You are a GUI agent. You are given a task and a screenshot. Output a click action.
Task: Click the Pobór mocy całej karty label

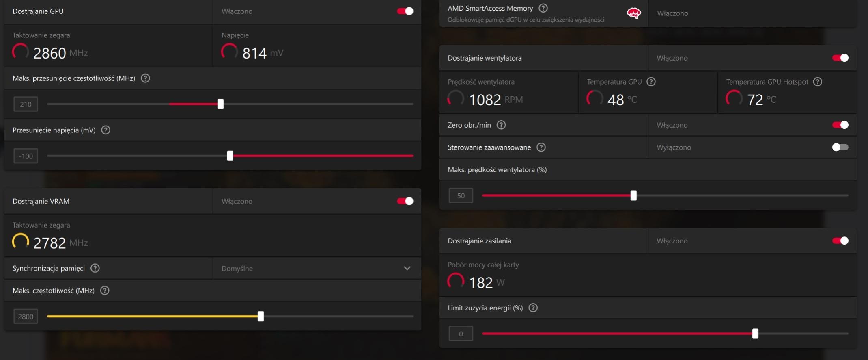pos(483,265)
